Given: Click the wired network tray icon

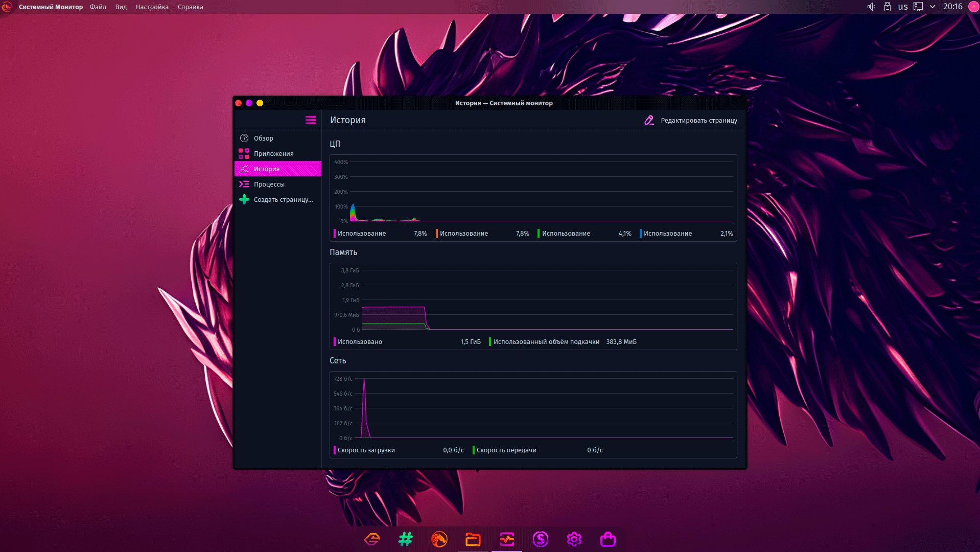Looking at the screenshot, I should pyautogui.click(x=918, y=7).
